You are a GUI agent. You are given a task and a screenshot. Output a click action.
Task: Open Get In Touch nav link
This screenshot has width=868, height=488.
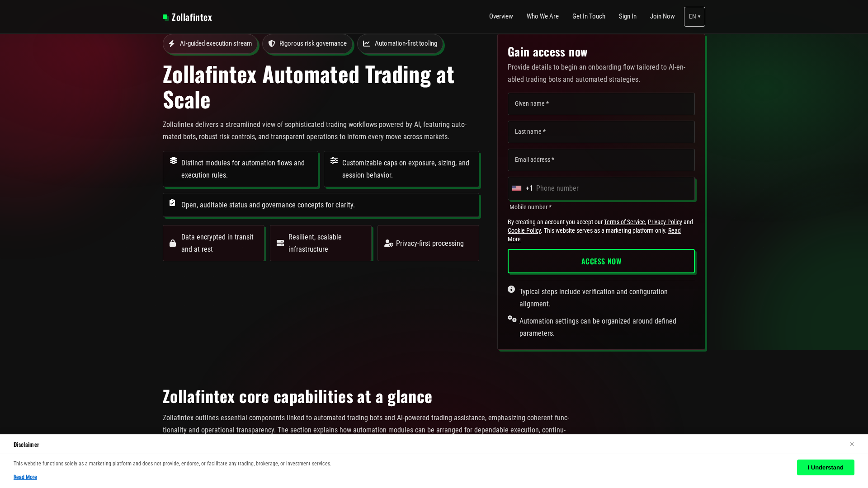pyautogui.click(x=589, y=16)
